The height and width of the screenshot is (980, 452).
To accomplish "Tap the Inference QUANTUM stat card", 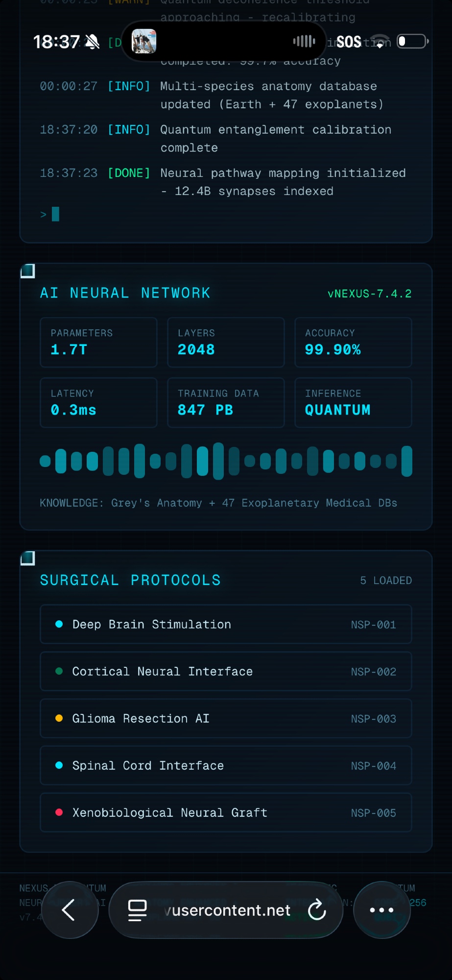I will click(x=353, y=402).
